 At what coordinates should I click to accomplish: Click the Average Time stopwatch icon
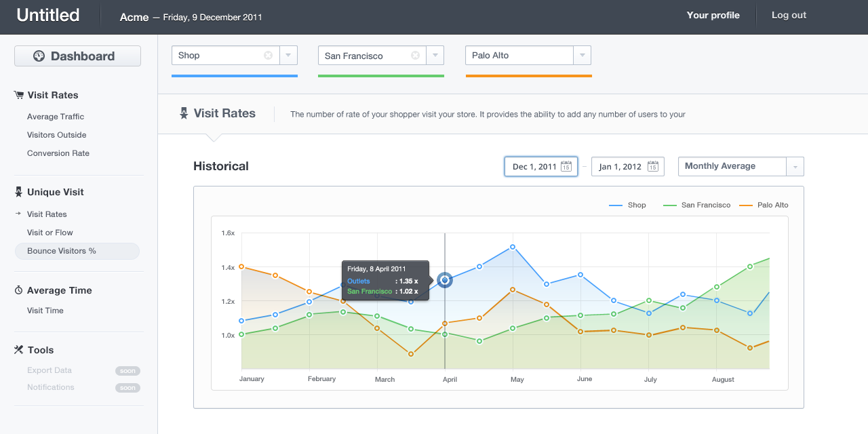(18, 290)
